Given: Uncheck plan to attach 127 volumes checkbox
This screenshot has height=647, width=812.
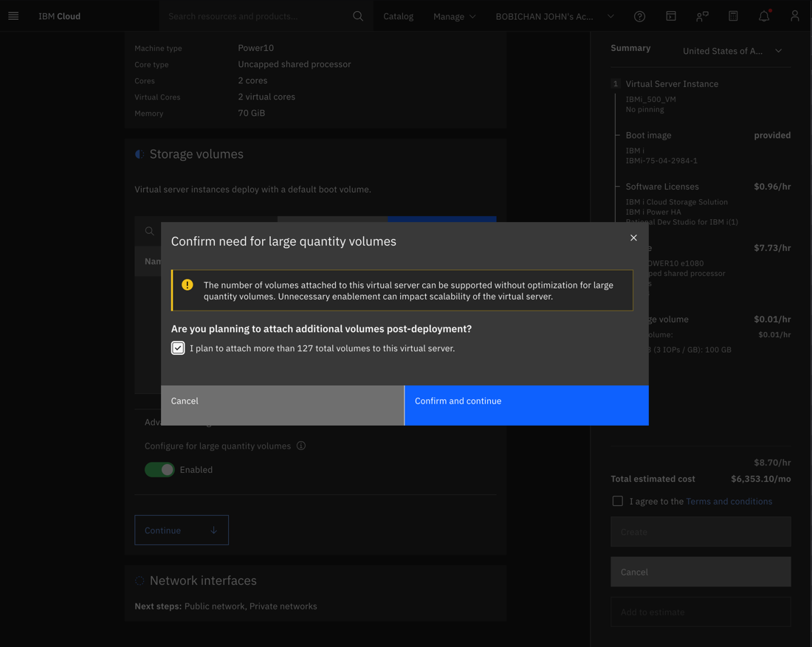Looking at the screenshot, I should click(x=178, y=348).
